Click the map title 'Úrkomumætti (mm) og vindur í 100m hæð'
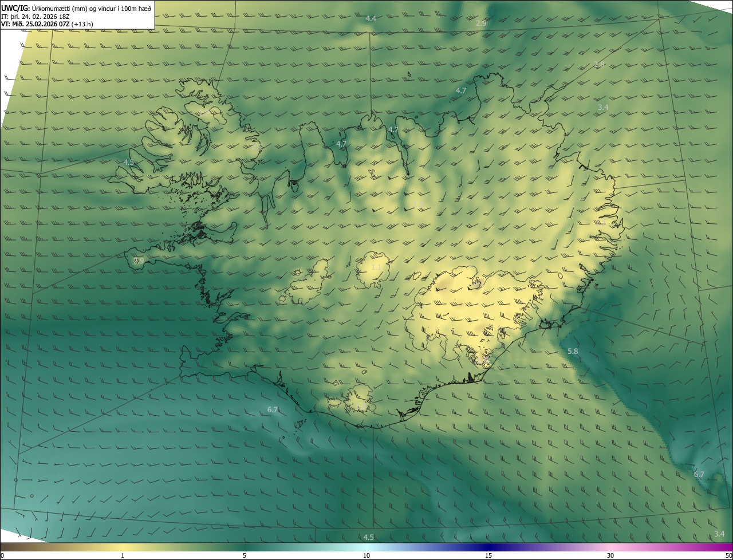The width and height of the screenshot is (733, 560). (x=91, y=8)
